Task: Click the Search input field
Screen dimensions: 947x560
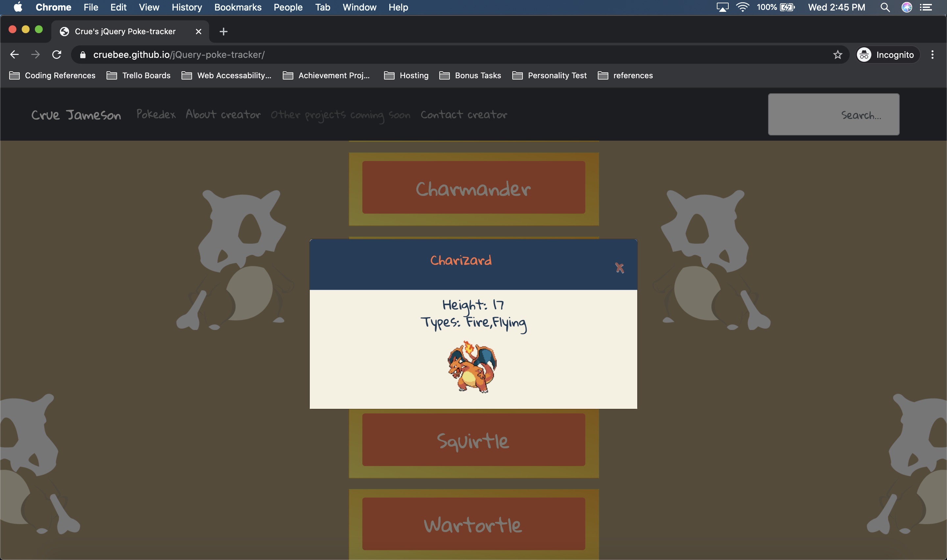Action: click(x=834, y=114)
